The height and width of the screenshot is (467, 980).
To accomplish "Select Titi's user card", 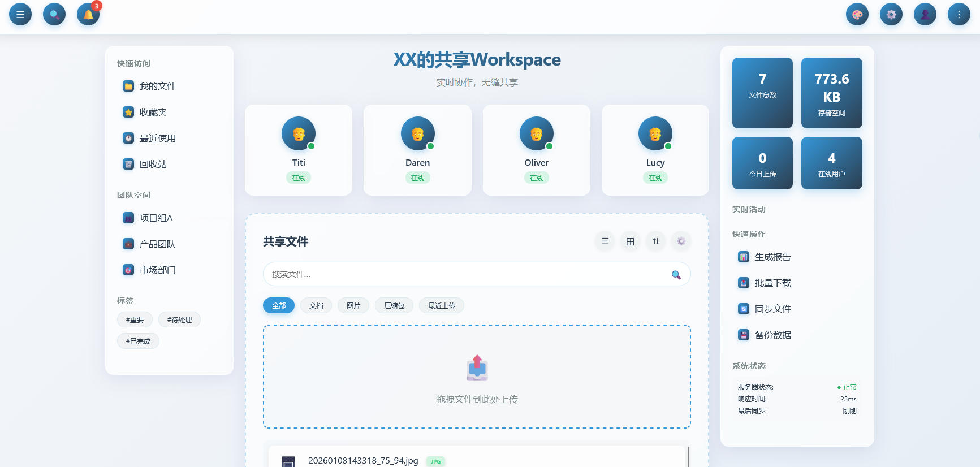I will pos(299,150).
